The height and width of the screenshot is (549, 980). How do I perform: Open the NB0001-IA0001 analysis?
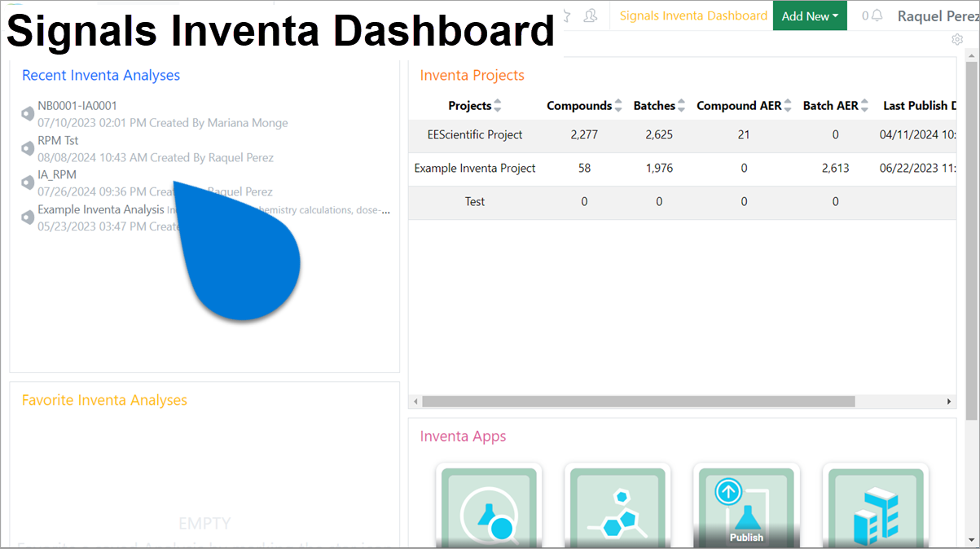[77, 106]
